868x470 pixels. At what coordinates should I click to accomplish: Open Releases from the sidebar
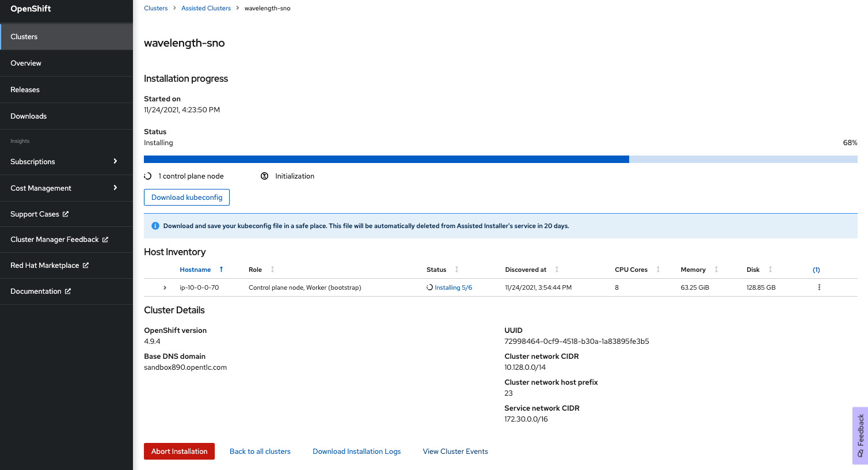click(x=67, y=89)
